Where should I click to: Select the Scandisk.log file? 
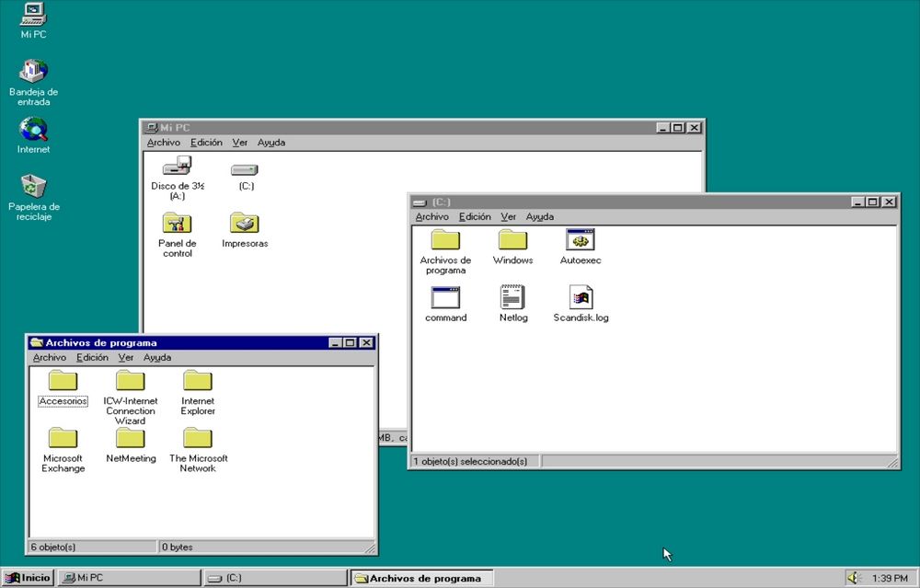581,298
